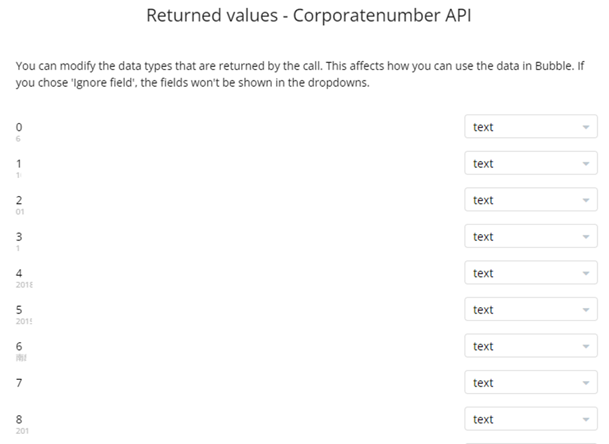Expand the type selector for field 4
This screenshot has width=609, height=444.
click(x=530, y=273)
